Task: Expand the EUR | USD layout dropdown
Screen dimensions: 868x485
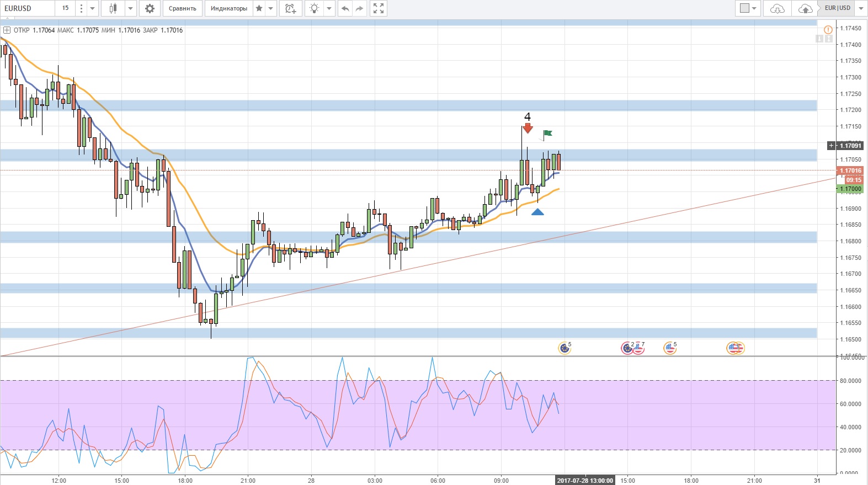Action: [861, 8]
